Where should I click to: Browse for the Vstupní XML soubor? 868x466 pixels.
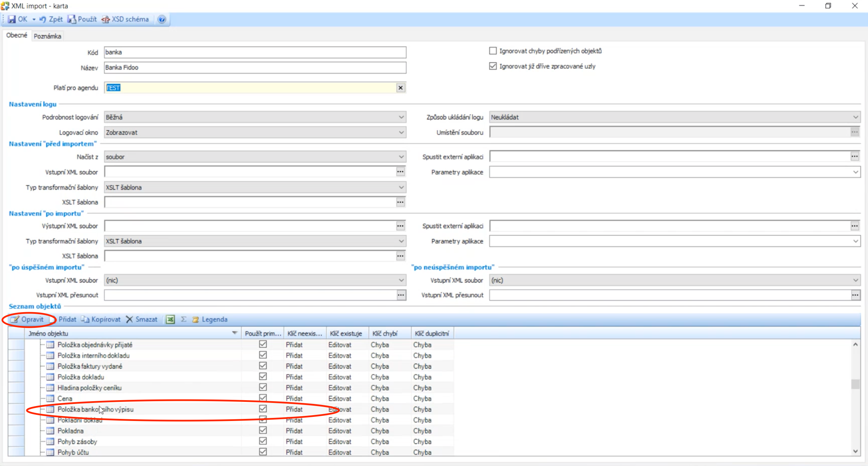pos(401,172)
